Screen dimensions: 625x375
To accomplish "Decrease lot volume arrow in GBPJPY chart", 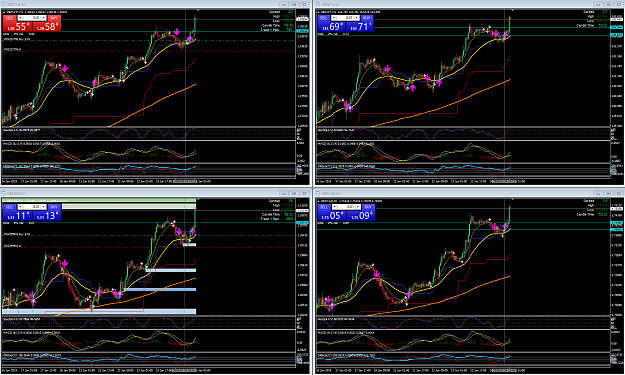I will 334,18.
